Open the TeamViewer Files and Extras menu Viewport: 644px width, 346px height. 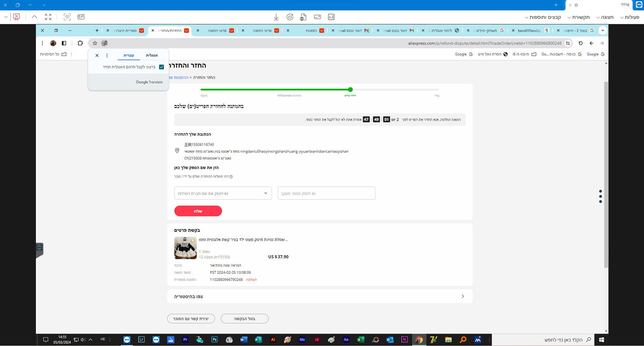point(543,17)
